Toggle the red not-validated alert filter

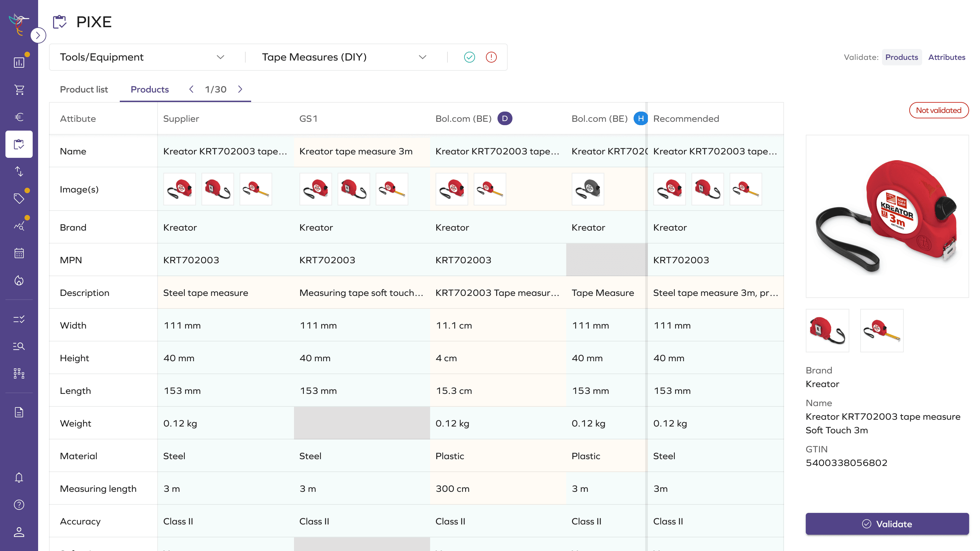pos(491,57)
